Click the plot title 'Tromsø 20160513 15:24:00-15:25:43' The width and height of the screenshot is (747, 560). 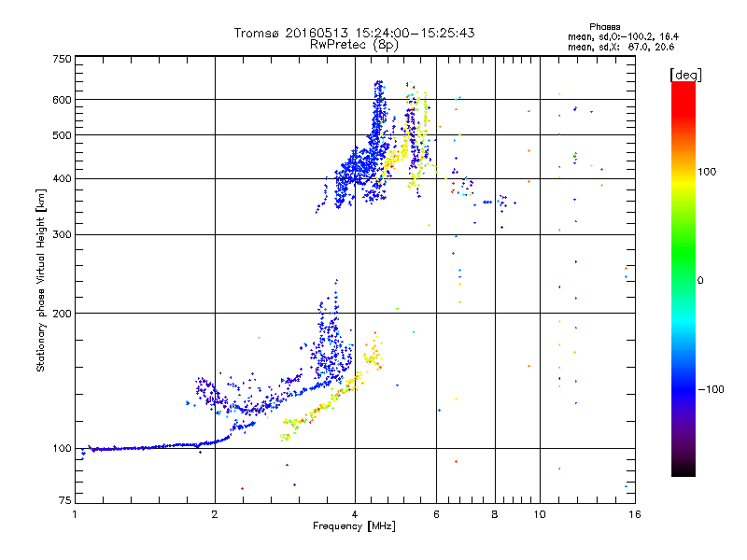tap(354, 33)
